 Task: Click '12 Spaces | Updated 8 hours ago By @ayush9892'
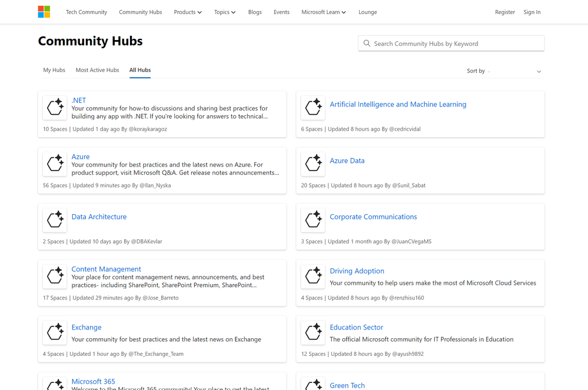click(x=363, y=354)
